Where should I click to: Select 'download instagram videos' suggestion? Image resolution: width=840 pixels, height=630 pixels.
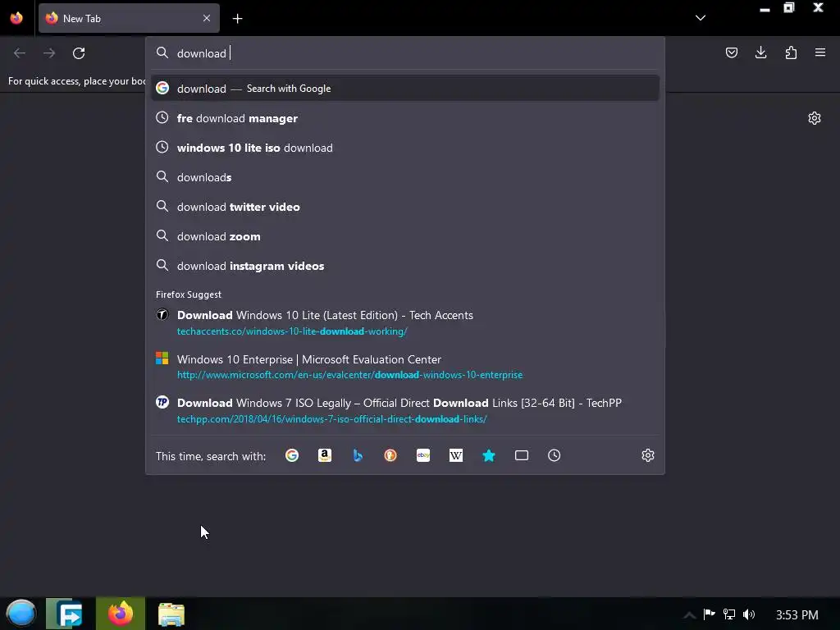[x=405, y=266]
